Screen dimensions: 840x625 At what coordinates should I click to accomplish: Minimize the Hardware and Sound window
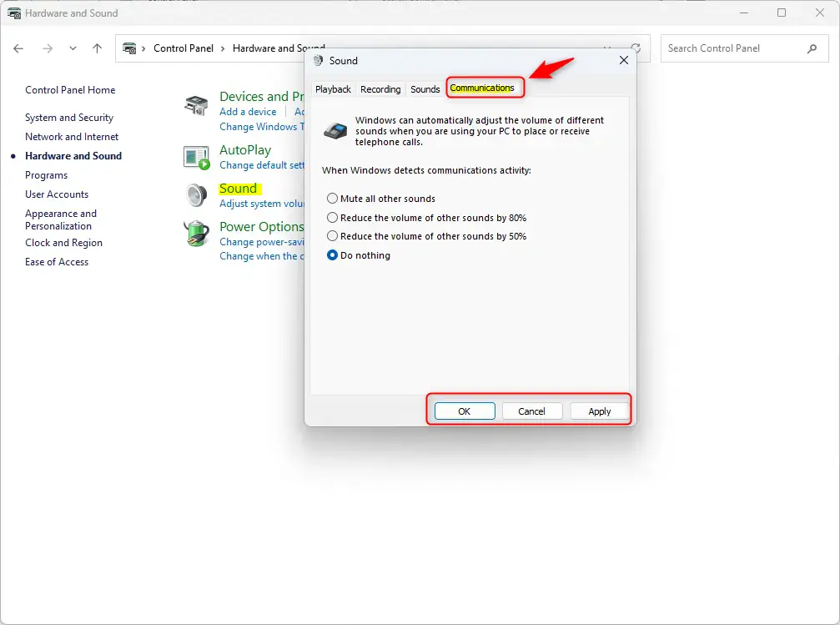[x=744, y=13]
